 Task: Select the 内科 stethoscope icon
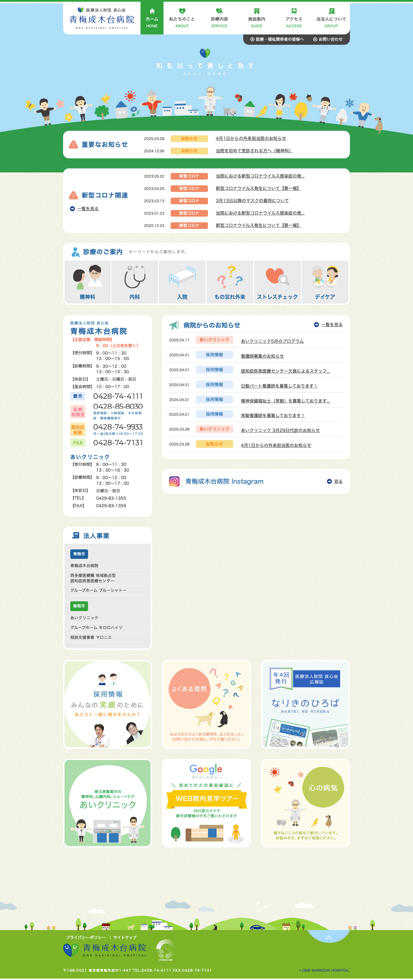tap(135, 282)
